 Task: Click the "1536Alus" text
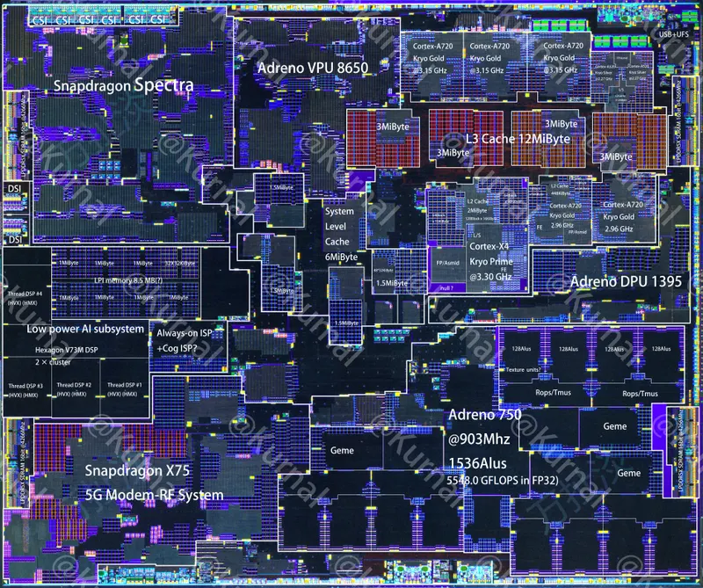(477, 463)
